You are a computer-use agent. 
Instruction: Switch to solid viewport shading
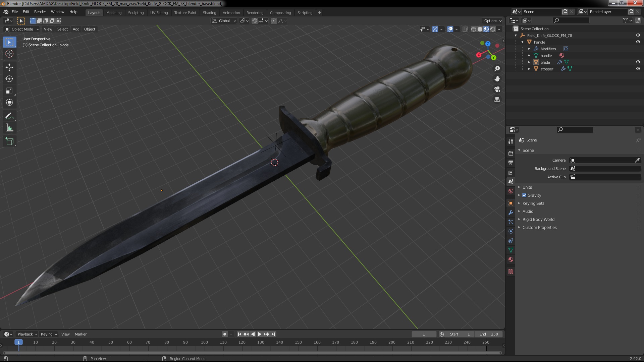point(480,29)
